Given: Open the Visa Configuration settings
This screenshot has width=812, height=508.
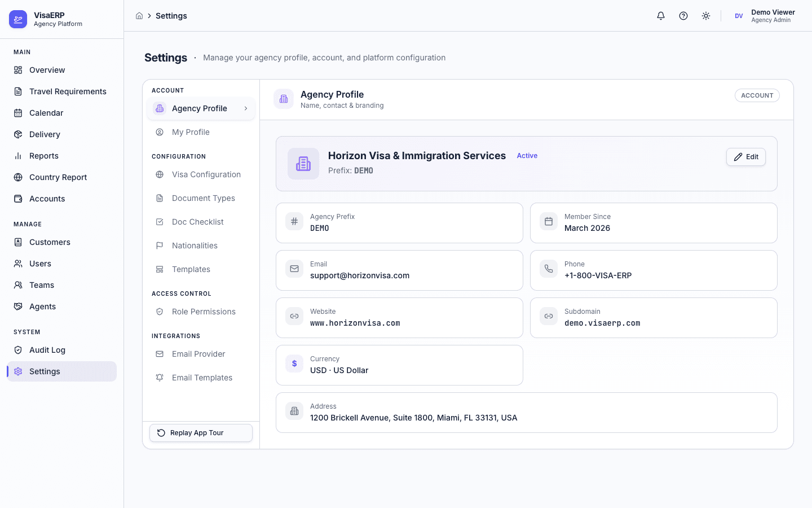Looking at the screenshot, I should tap(206, 174).
